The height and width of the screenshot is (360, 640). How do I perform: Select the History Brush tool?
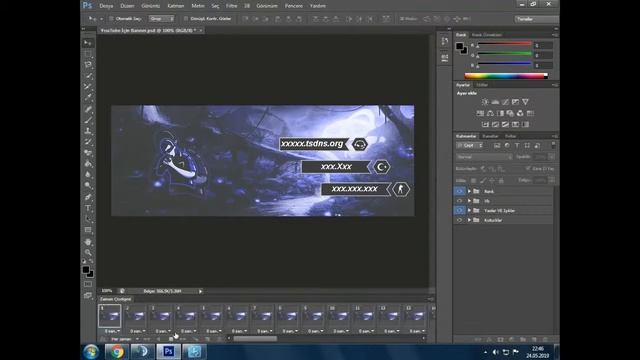click(88, 142)
